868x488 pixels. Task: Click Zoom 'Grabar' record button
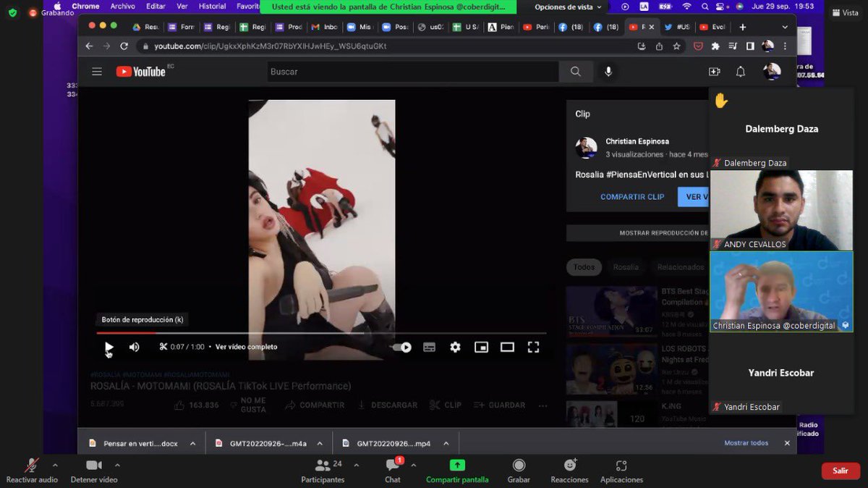coord(519,470)
